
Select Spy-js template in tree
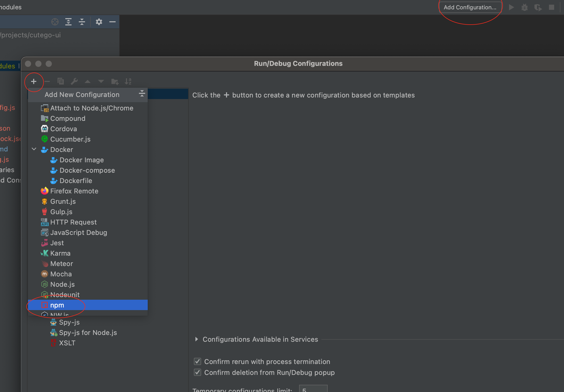tap(69, 322)
